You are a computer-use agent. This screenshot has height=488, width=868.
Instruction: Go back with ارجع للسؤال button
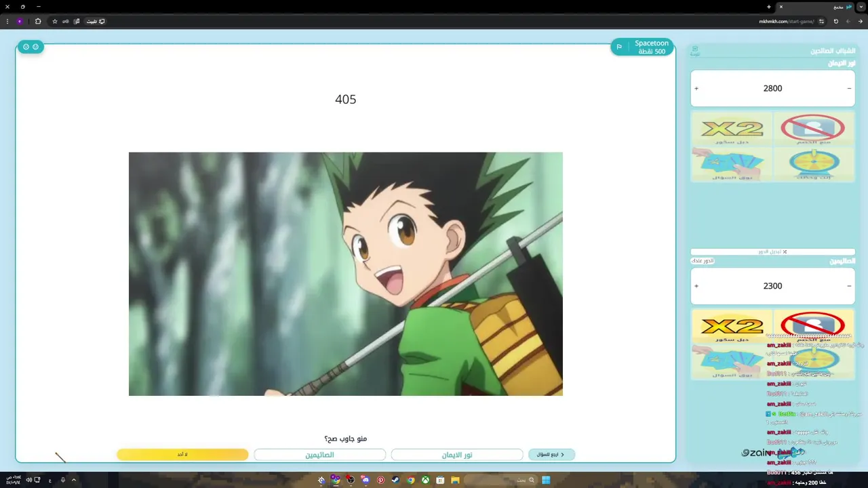pyautogui.click(x=551, y=455)
